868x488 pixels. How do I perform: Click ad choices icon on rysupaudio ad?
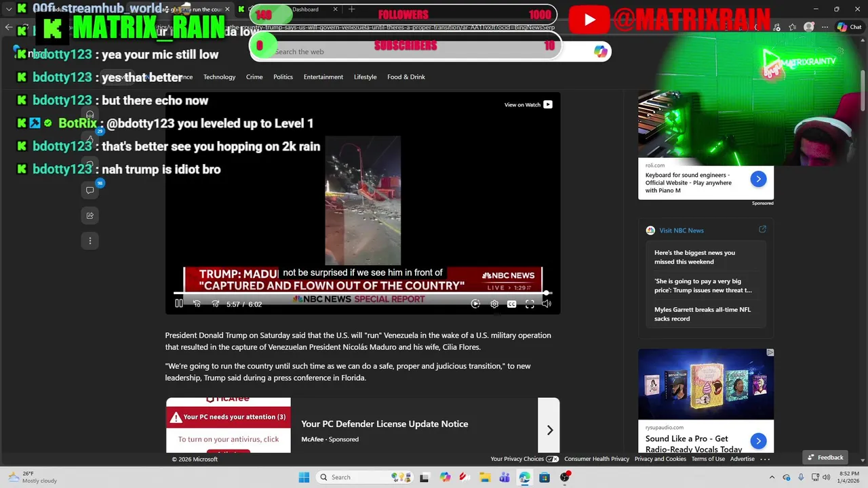pos(770,352)
